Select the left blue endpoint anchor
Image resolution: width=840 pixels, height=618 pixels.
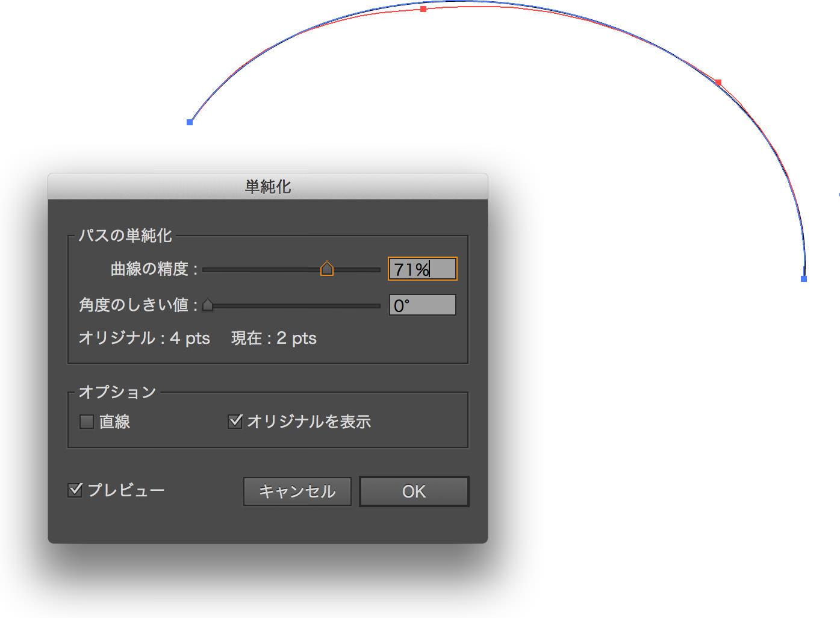point(190,122)
